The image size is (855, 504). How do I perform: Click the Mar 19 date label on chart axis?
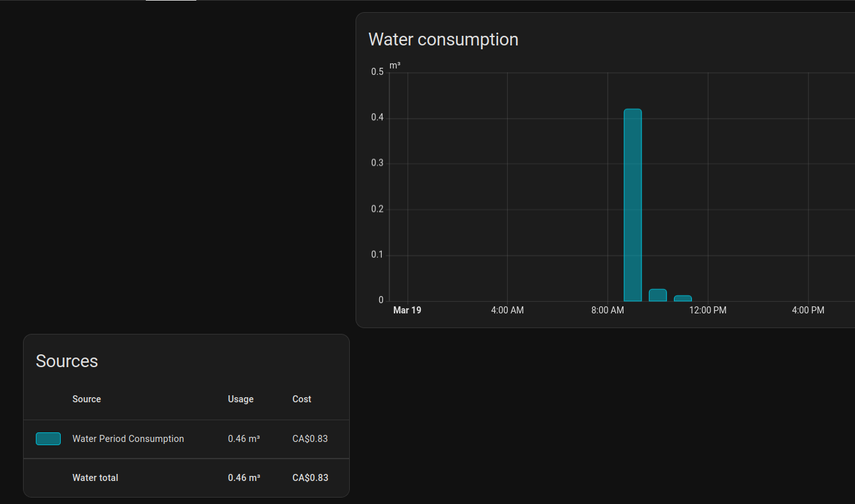click(x=407, y=310)
